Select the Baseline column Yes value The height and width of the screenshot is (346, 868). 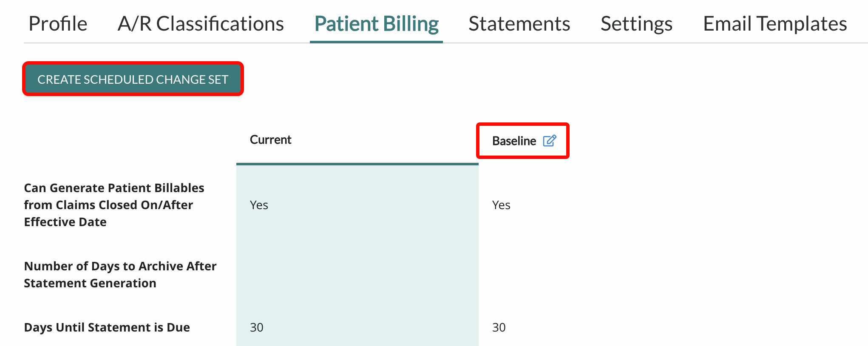[x=501, y=205]
